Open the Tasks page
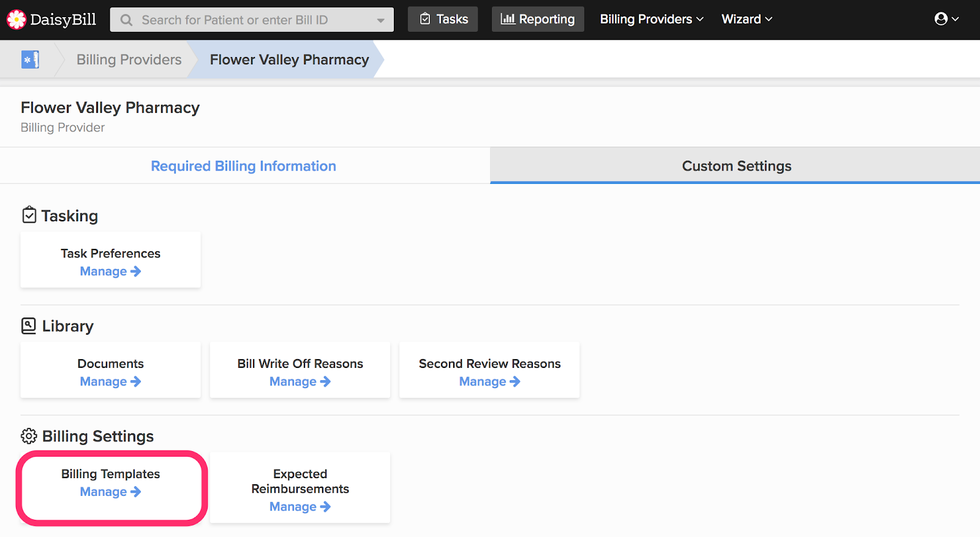980x537 pixels. click(443, 19)
